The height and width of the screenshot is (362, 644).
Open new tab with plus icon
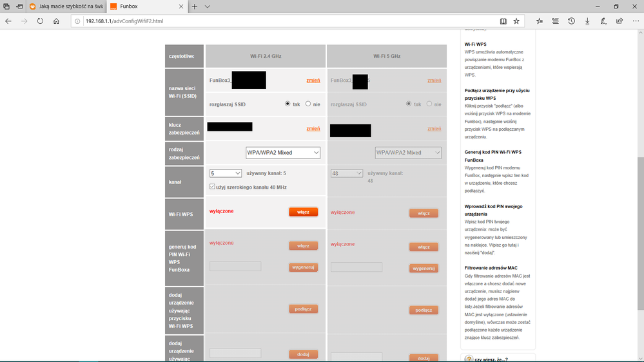point(195,6)
